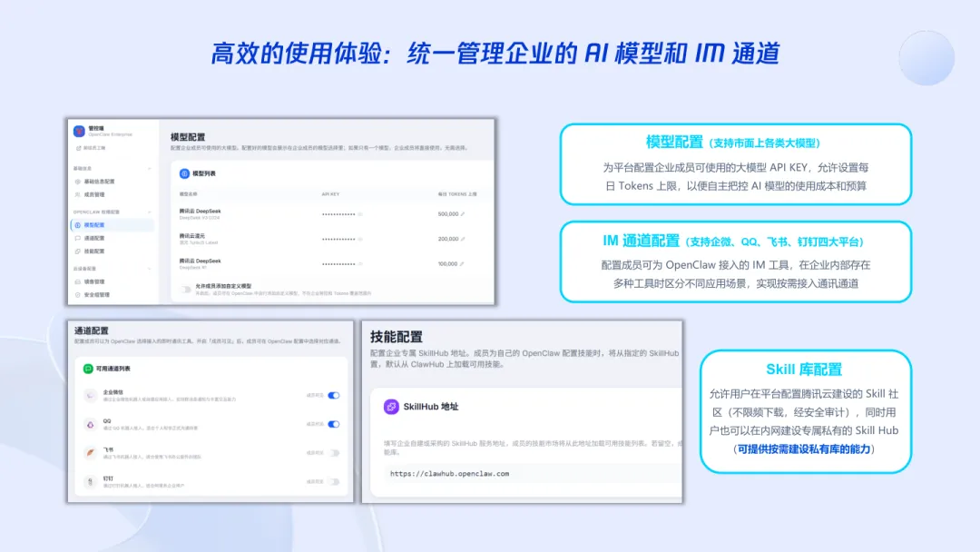Screen dimensions: 980x552
Task: Click the external link icon under the console title
Action: (78, 148)
